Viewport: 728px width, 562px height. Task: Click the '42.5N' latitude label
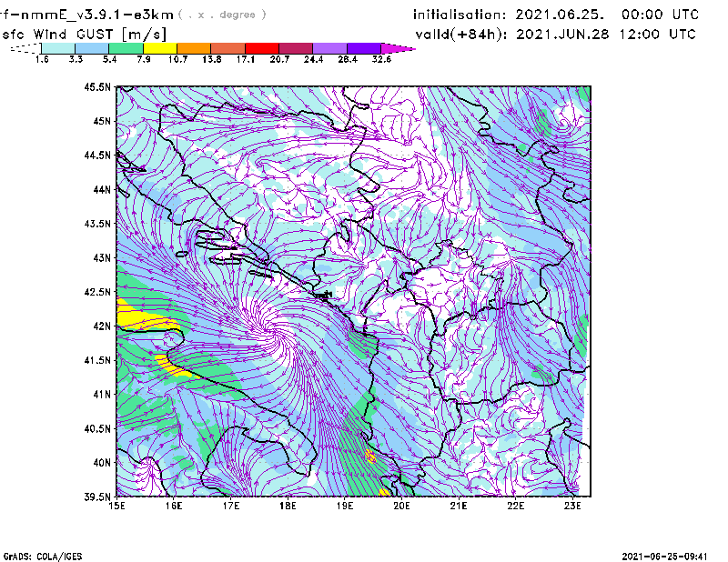point(97,292)
